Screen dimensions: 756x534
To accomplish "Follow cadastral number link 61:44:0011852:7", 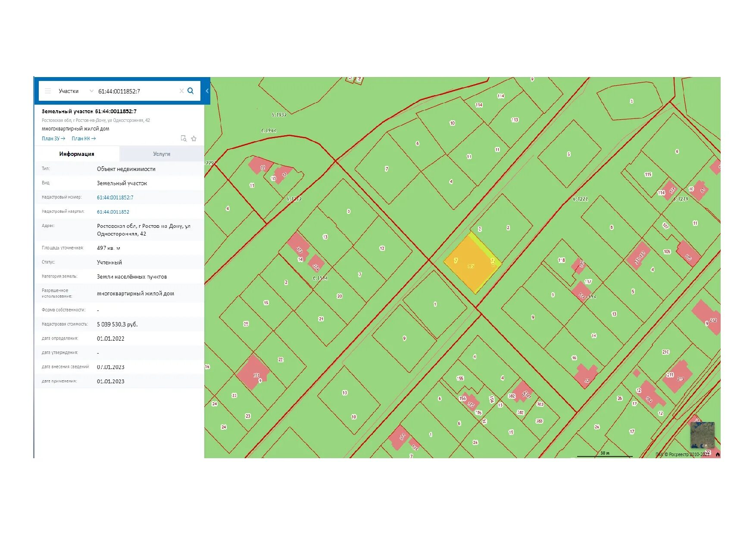I will point(115,198).
